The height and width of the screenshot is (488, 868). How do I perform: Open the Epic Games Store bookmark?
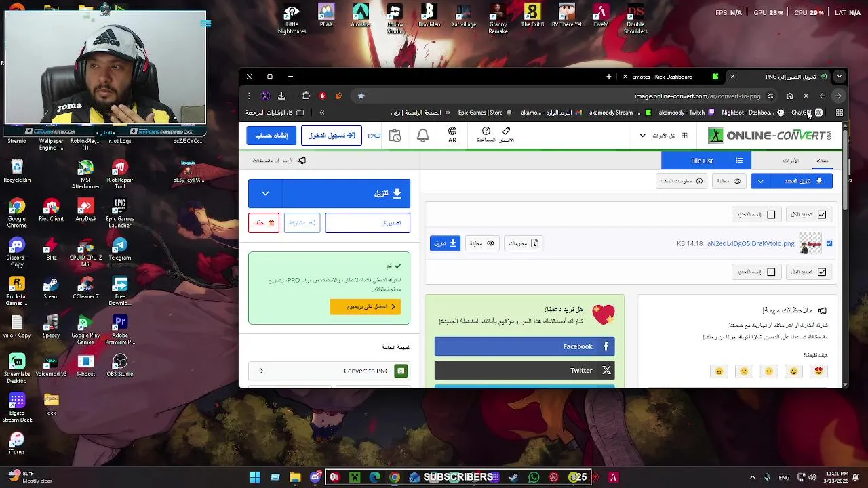click(484, 113)
